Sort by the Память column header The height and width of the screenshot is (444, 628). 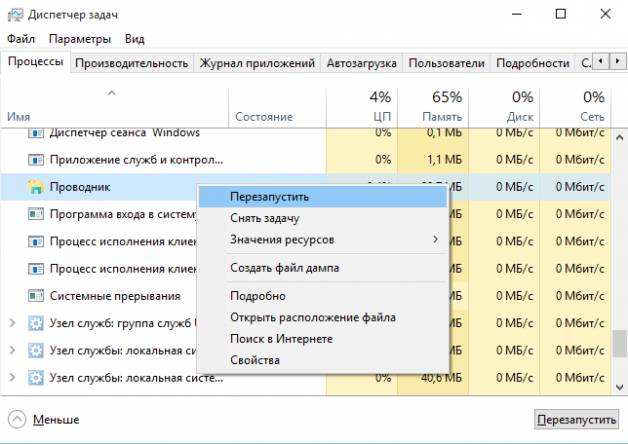point(432,106)
